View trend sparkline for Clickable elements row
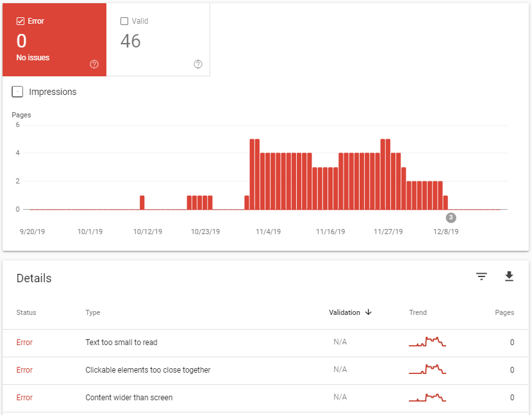 pos(427,369)
